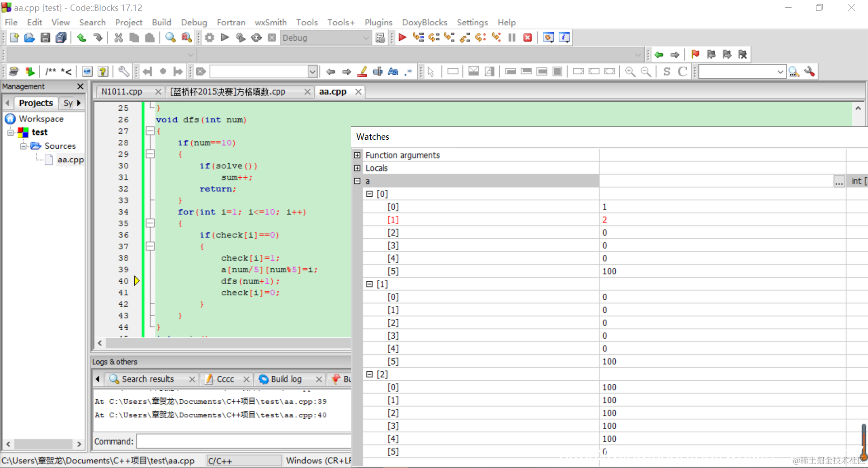Stop the debugger with the red stop icon

click(528, 38)
